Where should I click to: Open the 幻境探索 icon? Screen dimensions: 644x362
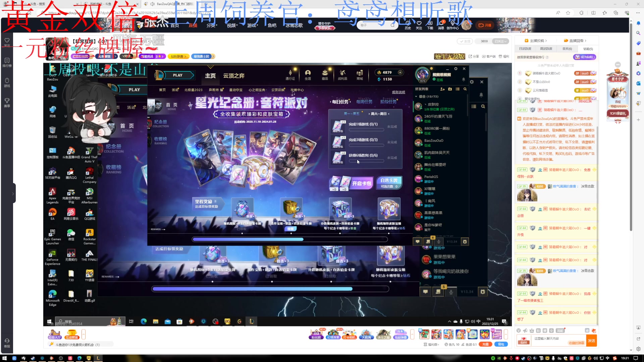[333, 334]
